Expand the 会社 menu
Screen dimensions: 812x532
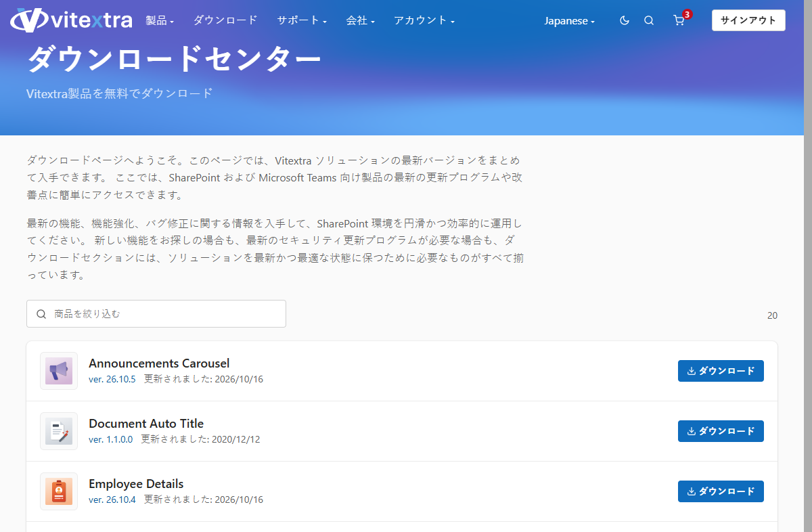360,20
